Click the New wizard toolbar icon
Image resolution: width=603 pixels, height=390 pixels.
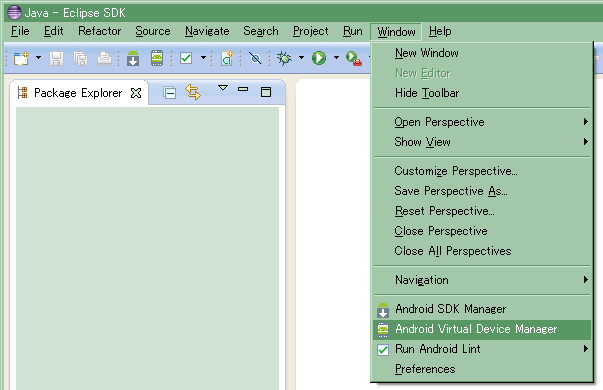click(x=21, y=58)
